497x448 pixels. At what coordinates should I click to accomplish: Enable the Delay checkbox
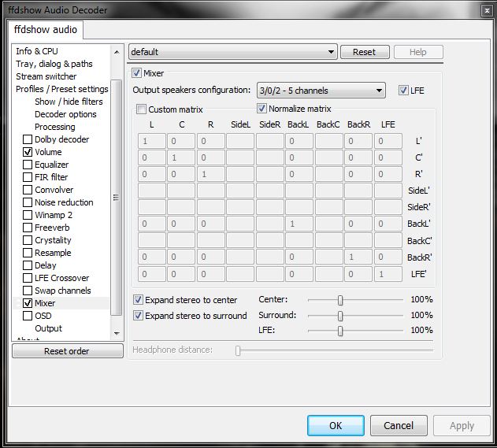pos(28,265)
